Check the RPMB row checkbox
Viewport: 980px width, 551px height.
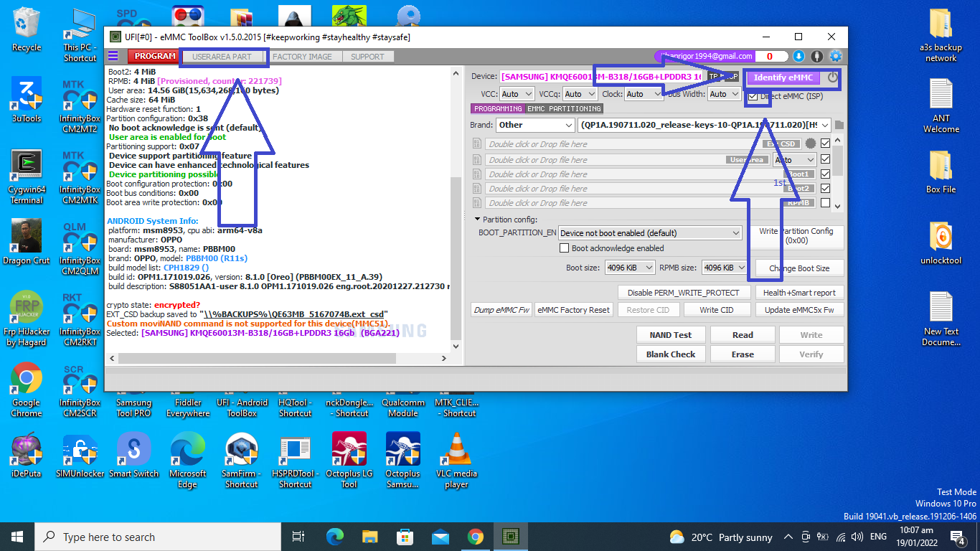point(826,203)
